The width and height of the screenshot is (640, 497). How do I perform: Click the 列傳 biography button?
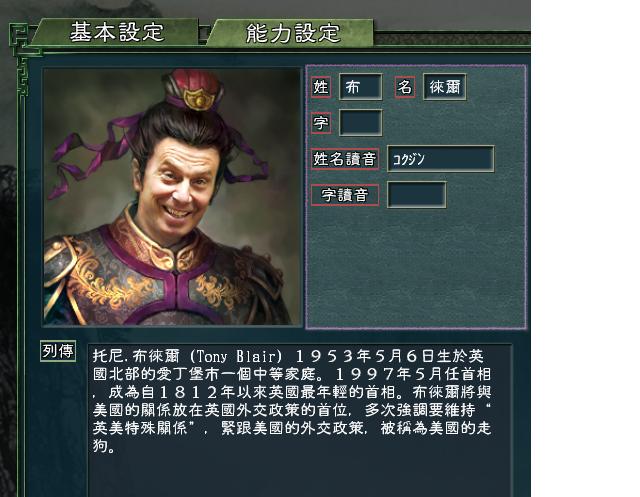coord(58,351)
